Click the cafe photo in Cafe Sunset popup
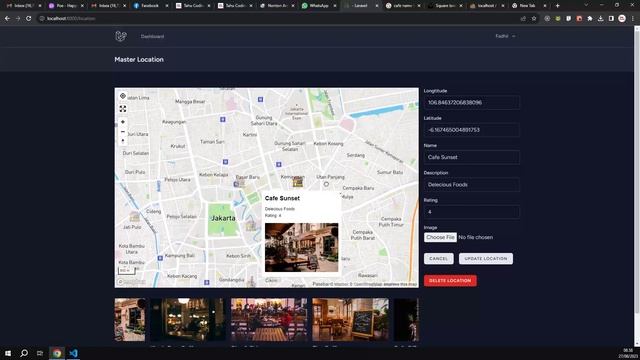640x360 pixels. click(x=301, y=247)
